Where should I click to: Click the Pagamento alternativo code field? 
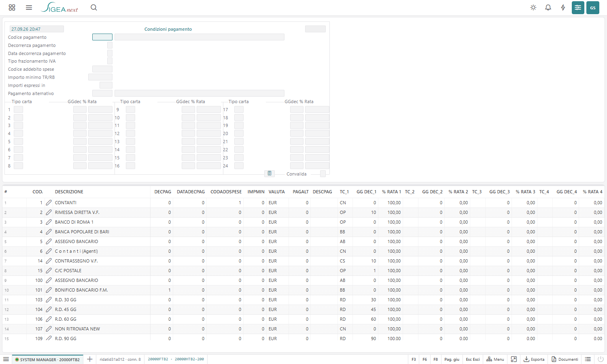102,93
